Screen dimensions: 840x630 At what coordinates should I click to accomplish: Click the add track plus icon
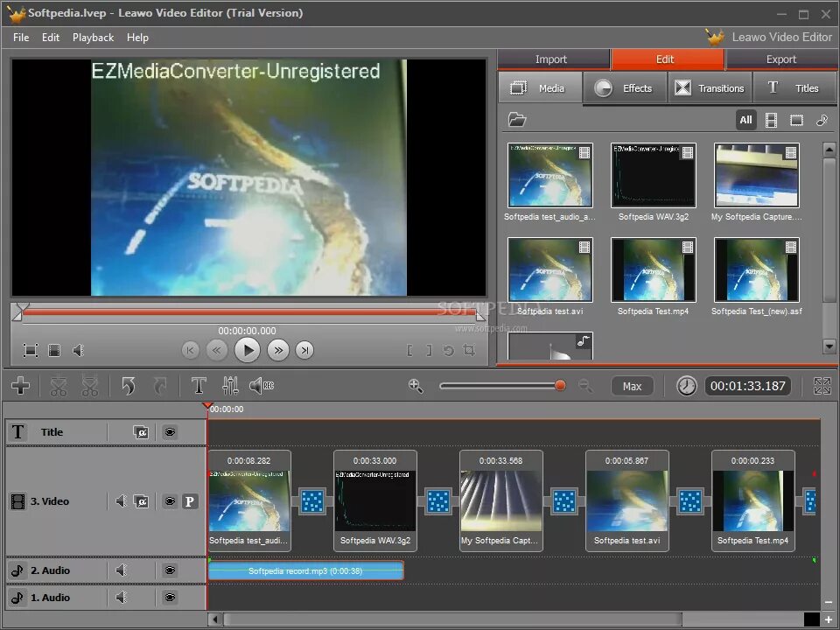point(20,386)
